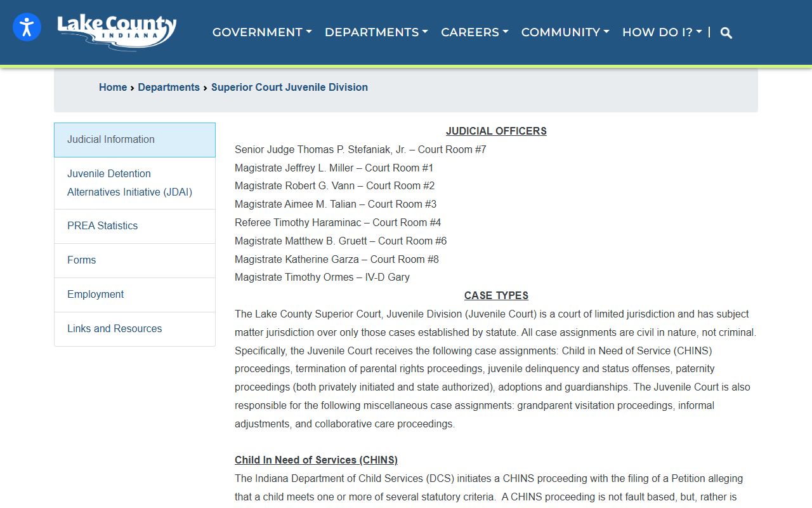The image size is (812, 508).
Task: Click Senior Judge Thomas P. Stefaniak, Jr. line
Action: coord(360,150)
